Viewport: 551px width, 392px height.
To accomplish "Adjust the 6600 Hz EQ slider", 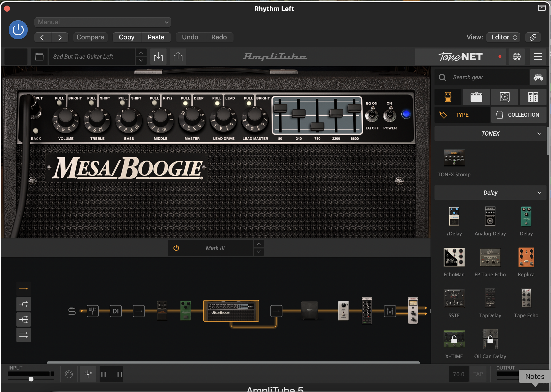I will click(x=354, y=108).
